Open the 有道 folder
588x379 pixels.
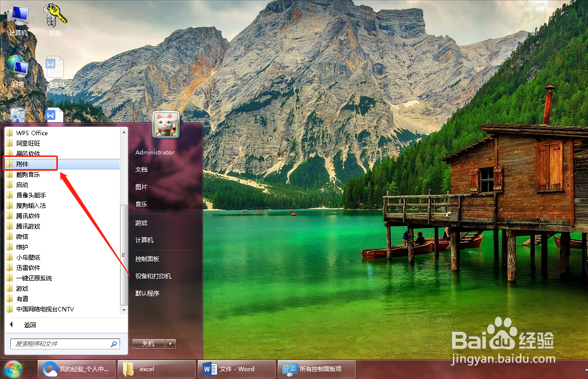pyautogui.click(x=62, y=299)
